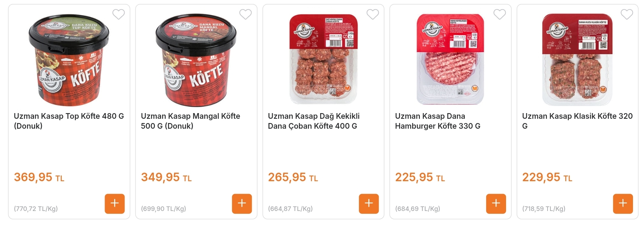View Çoban Köfte package image

click(323, 59)
